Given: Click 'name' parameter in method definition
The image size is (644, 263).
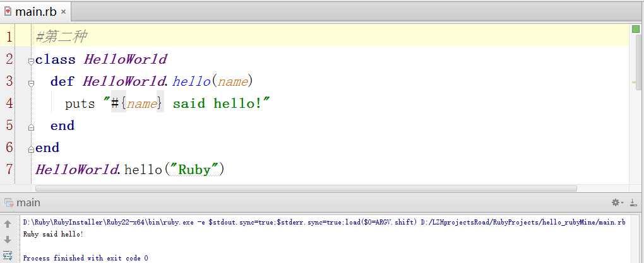Looking at the screenshot, I should [233, 81].
